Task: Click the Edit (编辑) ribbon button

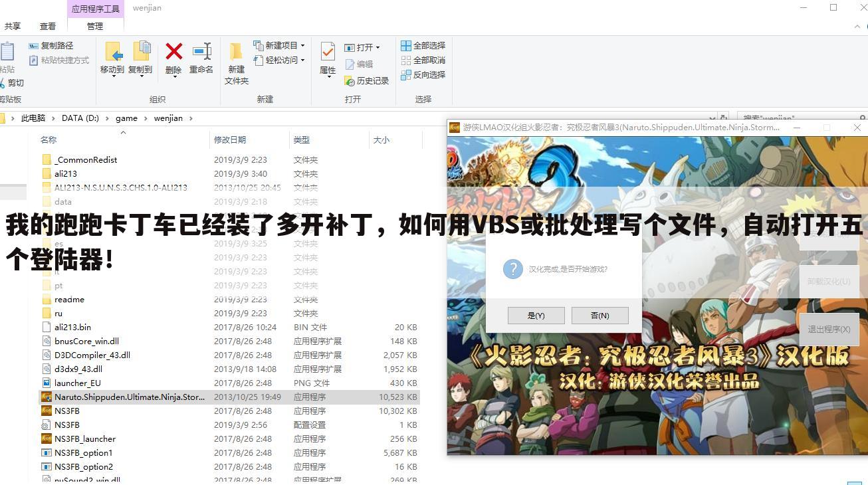Action: point(359,64)
